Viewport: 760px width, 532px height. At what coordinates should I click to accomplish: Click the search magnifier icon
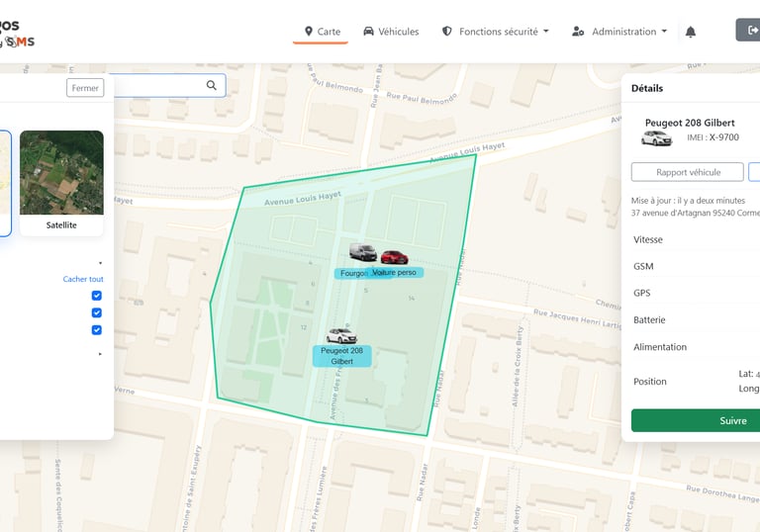[212, 85]
